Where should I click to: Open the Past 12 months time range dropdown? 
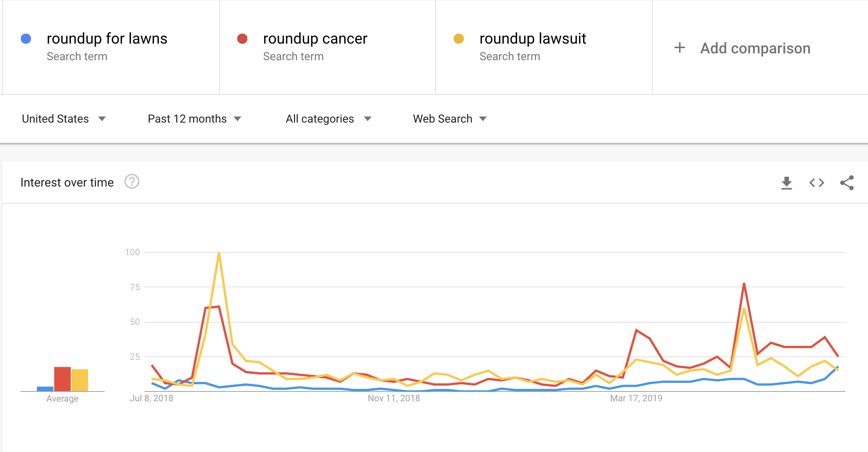(194, 119)
